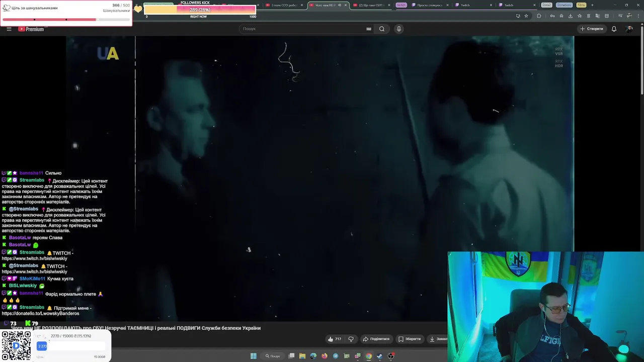Bookmark this page with the star icon

(x=526, y=16)
